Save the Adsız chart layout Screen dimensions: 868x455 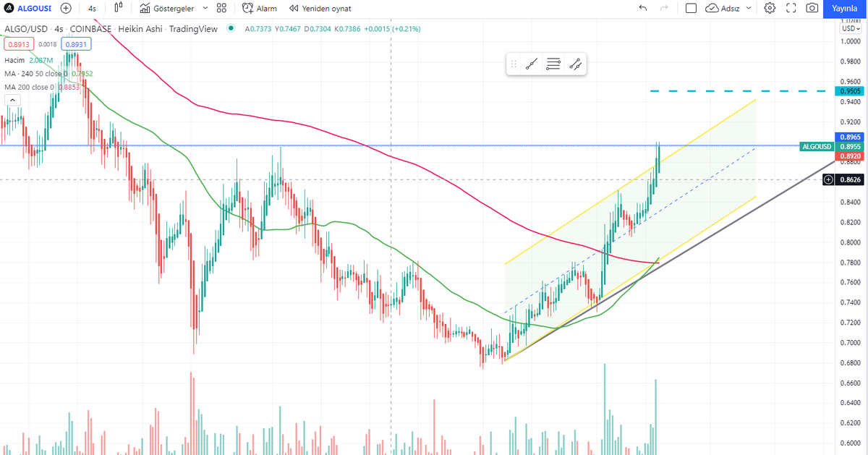click(723, 9)
